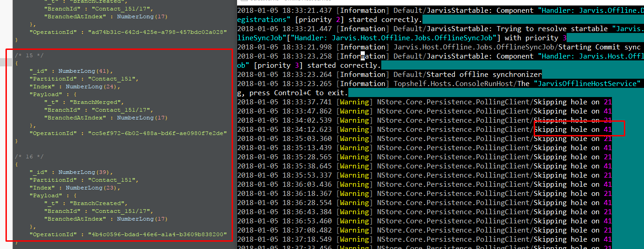Click PartitionId line under _id NumberLong(41)

(84, 79)
